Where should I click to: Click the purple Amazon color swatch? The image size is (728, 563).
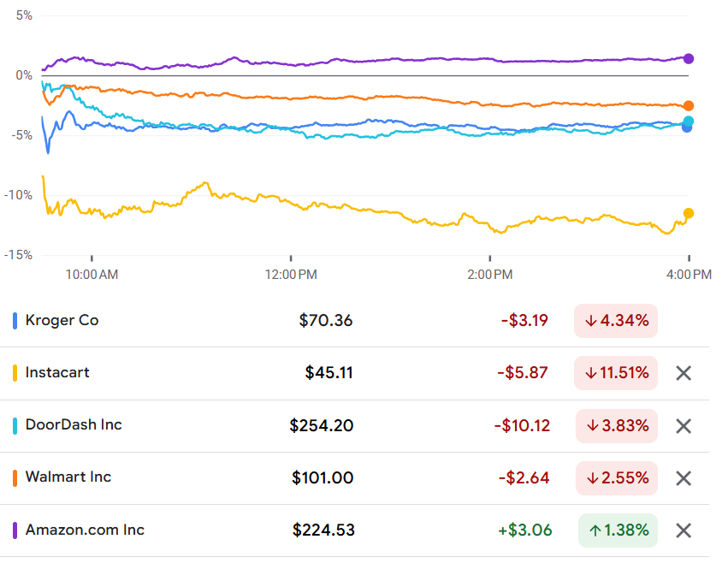pyautogui.click(x=15, y=530)
